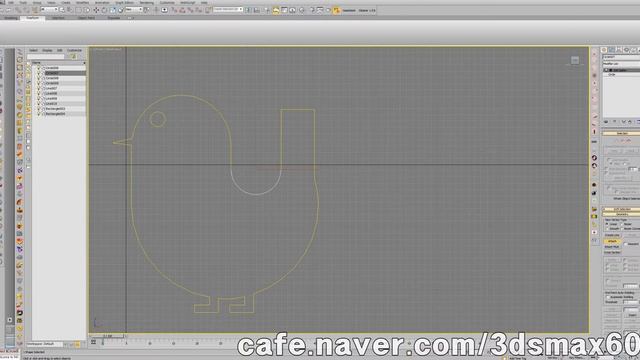Click the Use Pivot Point Center icon
Viewport: 640px width, 360px height.
point(147,10)
